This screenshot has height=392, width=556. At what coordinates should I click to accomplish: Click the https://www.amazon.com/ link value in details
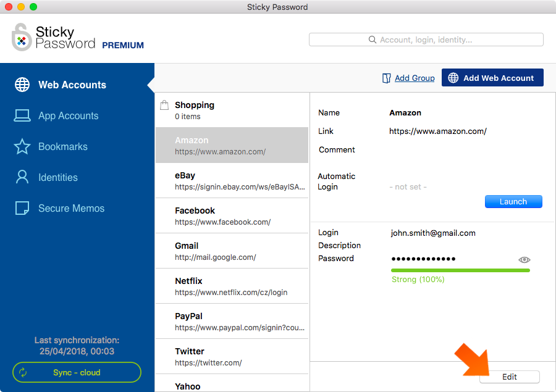[438, 131]
